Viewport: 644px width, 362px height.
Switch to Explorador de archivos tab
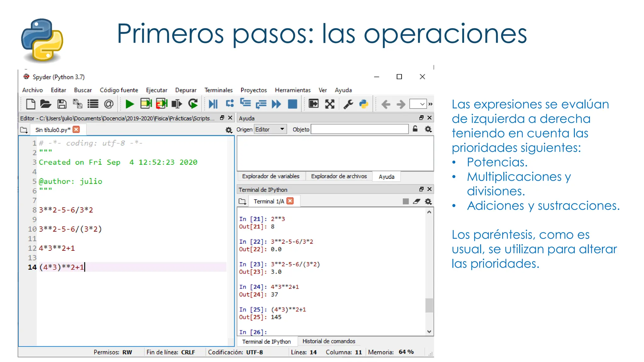(339, 176)
